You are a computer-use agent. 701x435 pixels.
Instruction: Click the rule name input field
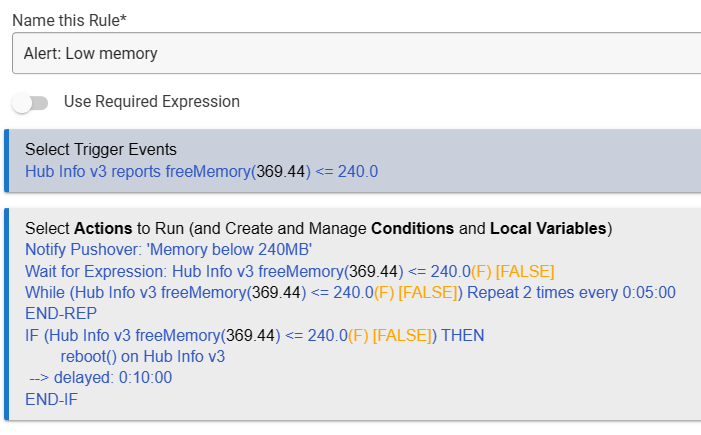pyautogui.click(x=355, y=53)
